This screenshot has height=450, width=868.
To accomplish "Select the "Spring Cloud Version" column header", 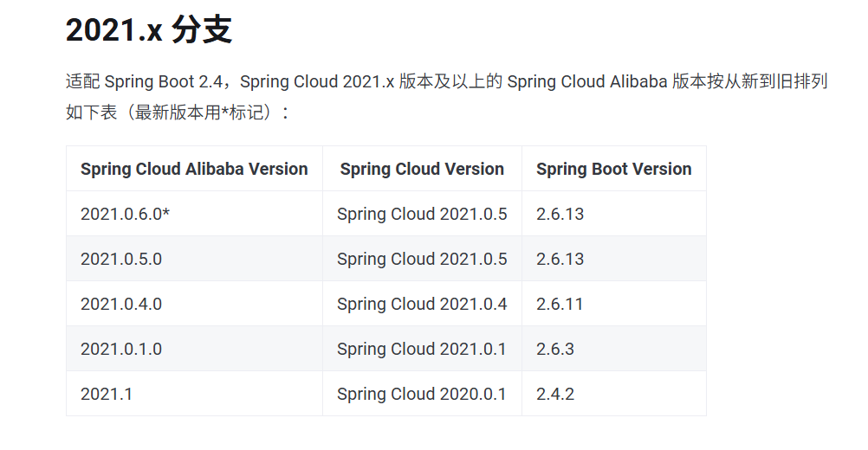I will pos(422,169).
